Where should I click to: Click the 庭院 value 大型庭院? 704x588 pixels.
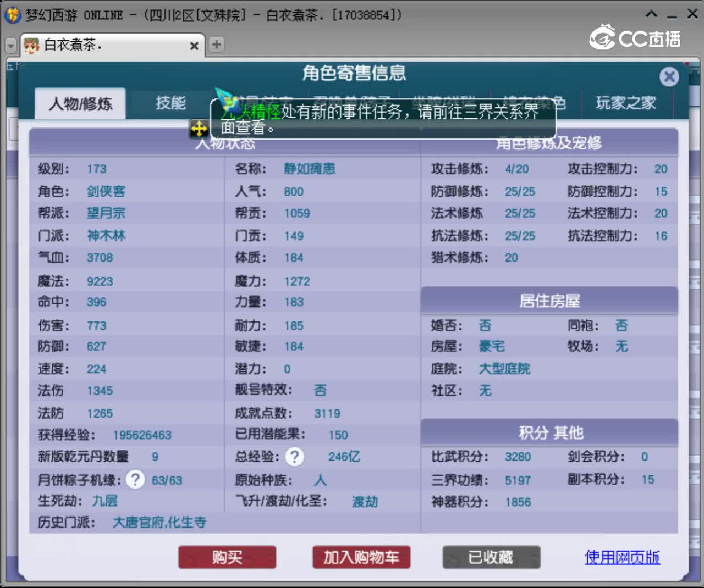pyautogui.click(x=504, y=369)
